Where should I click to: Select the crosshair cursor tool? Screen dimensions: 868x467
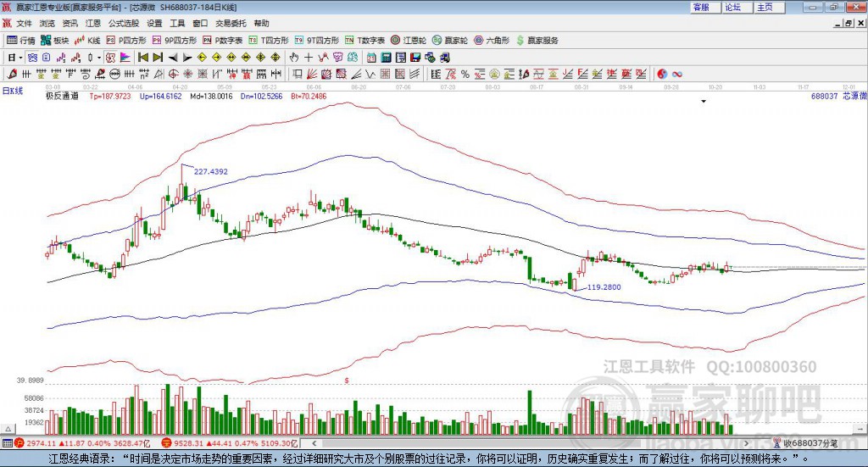tap(309, 58)
